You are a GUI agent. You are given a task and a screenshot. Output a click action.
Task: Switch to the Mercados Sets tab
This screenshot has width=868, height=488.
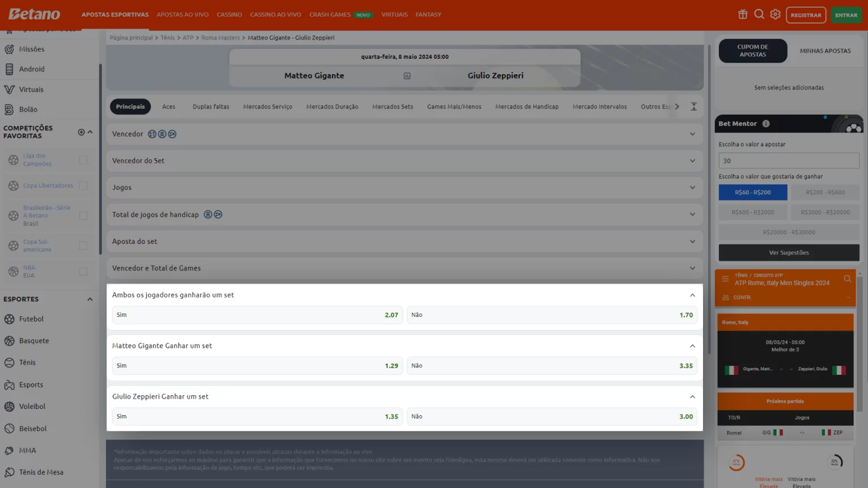pos(393,107)
